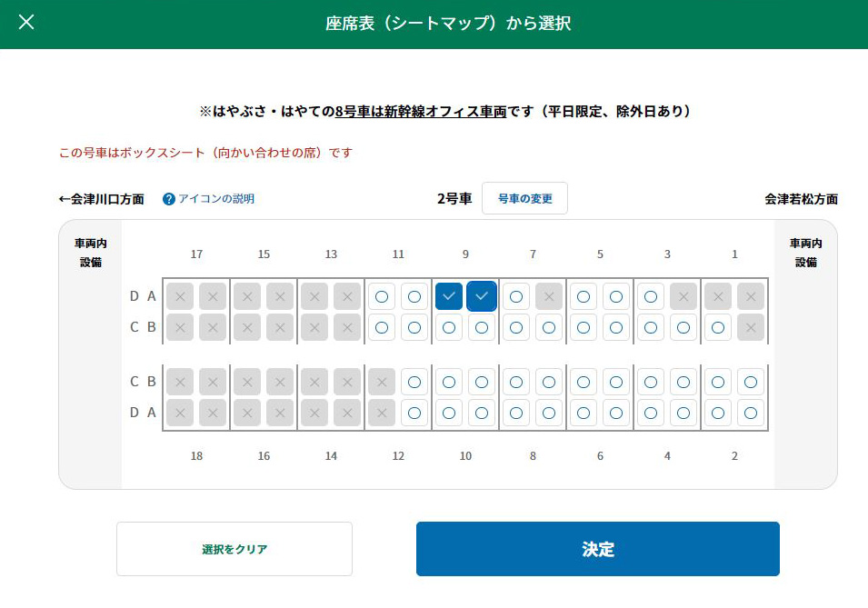
Task: Close the seat map dialog with X
Action: [26, 22]
